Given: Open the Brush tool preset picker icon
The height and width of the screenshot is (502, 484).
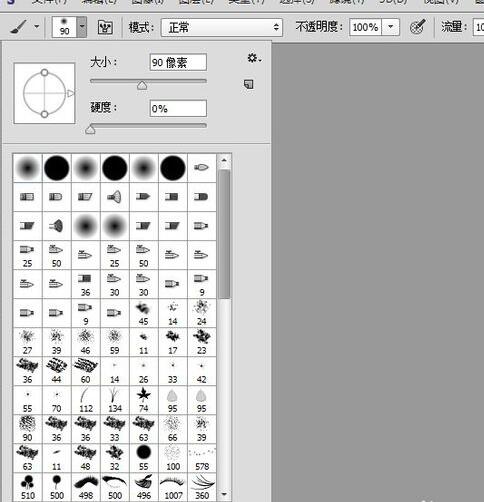Looking at the screenshot, I should tap(19, 27).
